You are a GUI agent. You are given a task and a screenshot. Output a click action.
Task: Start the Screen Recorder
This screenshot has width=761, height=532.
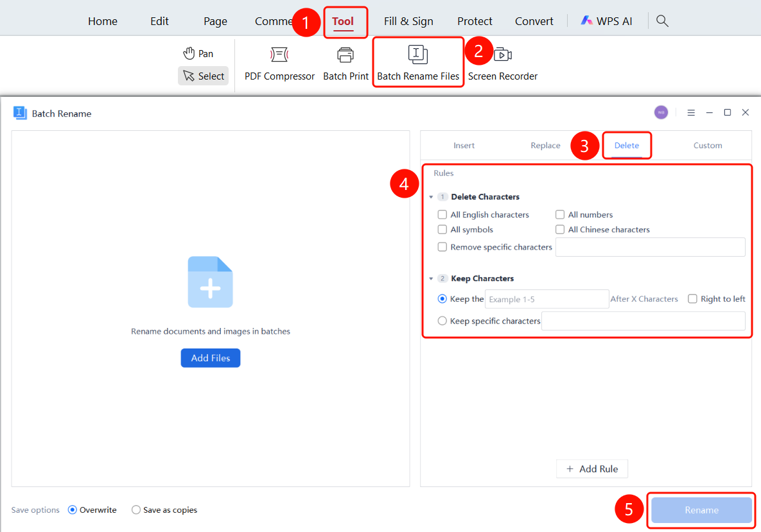(x=503, y=64)
